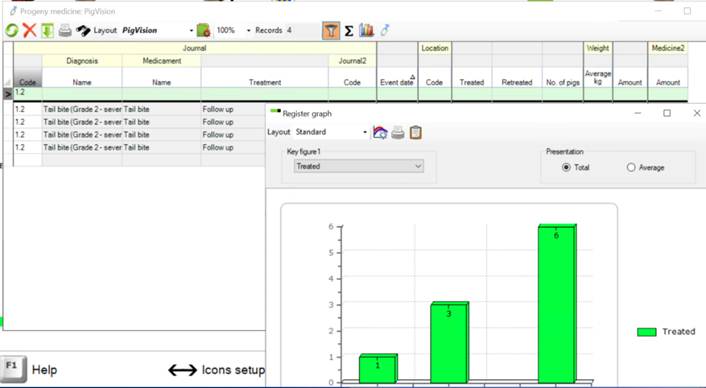This screenshot has height=388, width=706.
Task: Click the printer icon in PigVision toolbar
Action: click(65, 31)
